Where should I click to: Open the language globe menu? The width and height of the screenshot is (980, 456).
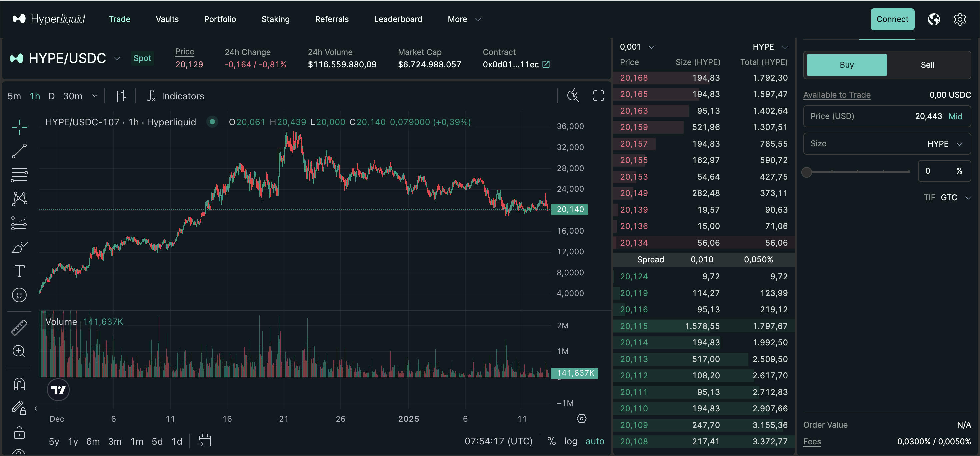(934, 19)
